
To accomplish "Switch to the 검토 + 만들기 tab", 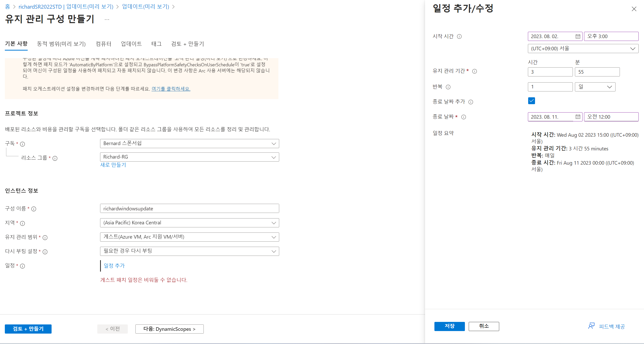I will point(187,44).
